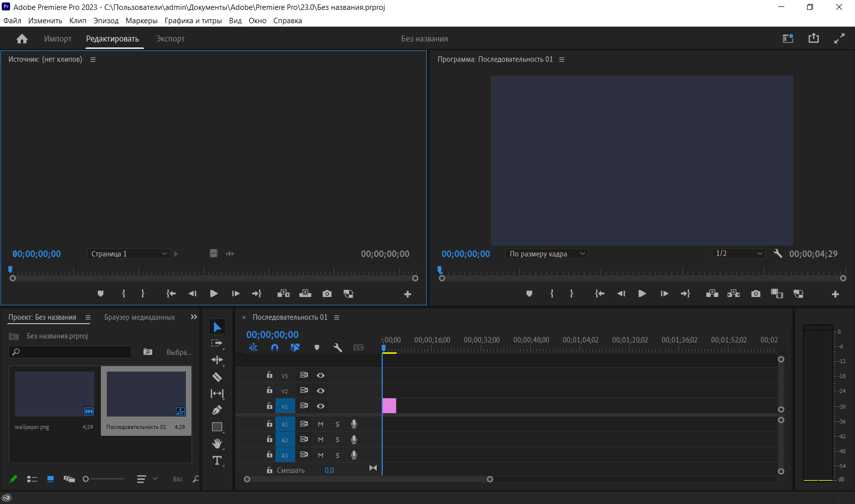The height and width of the screenshot is (504, 855).
Task: Click Export Frame camera icon in Program monitor
Action: pyautogui.click(x=756, y=294)
